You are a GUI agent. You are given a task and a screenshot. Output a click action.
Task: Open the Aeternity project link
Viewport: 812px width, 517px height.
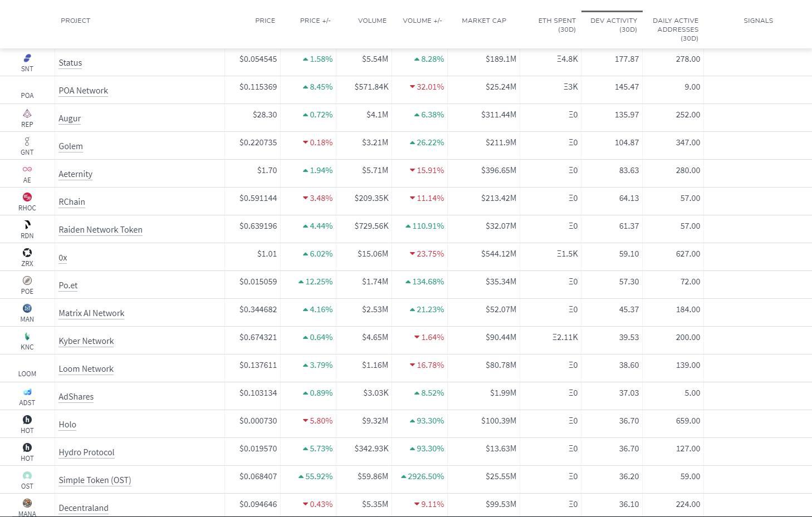tap(76, 174)
